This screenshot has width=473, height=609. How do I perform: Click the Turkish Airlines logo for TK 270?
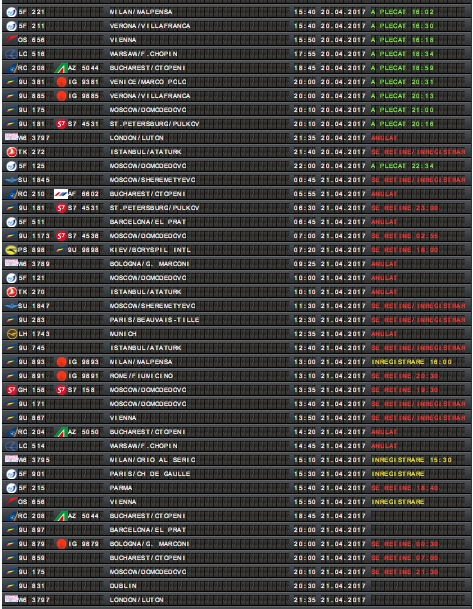tap(12, 292)
